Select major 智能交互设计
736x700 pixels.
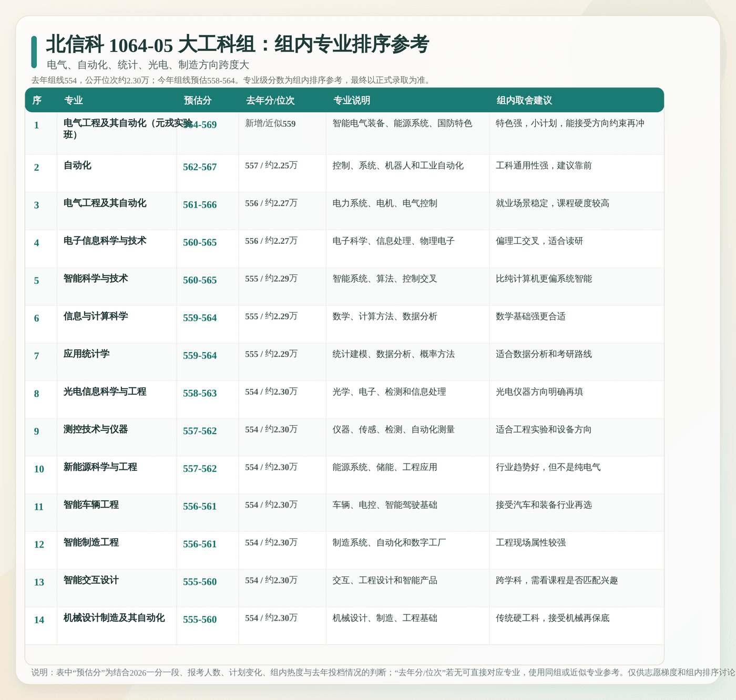pos(91,581)
